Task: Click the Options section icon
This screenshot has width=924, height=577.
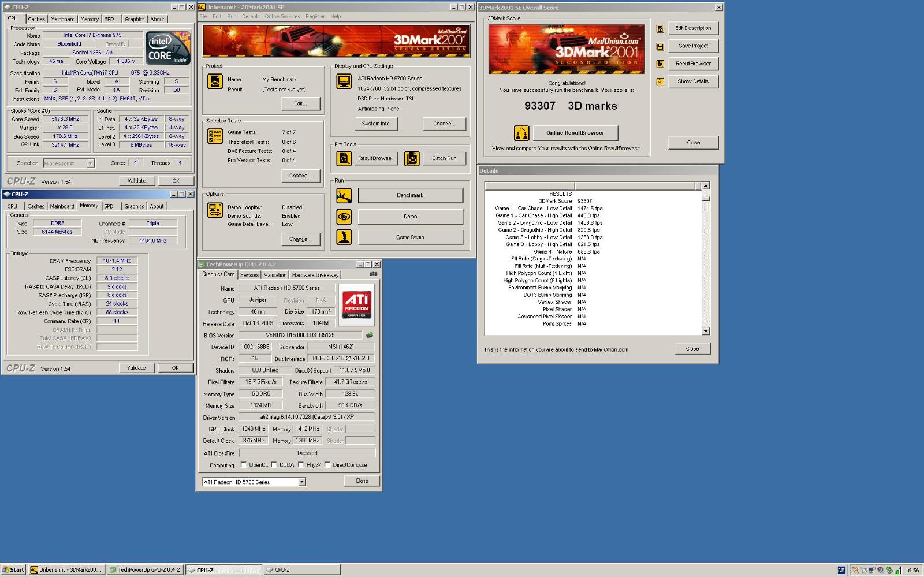Action: pyautogui.click(x=215, y=210)
